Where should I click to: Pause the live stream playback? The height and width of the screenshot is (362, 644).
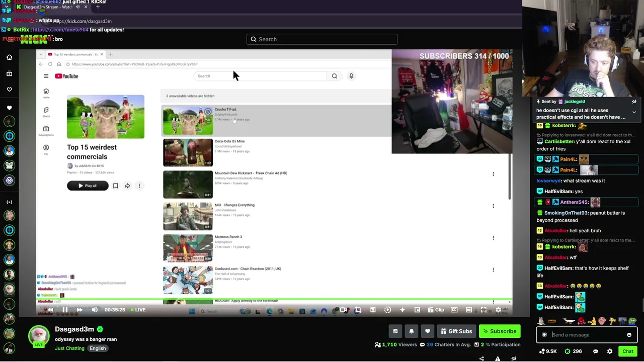click(x=65, y=310)
